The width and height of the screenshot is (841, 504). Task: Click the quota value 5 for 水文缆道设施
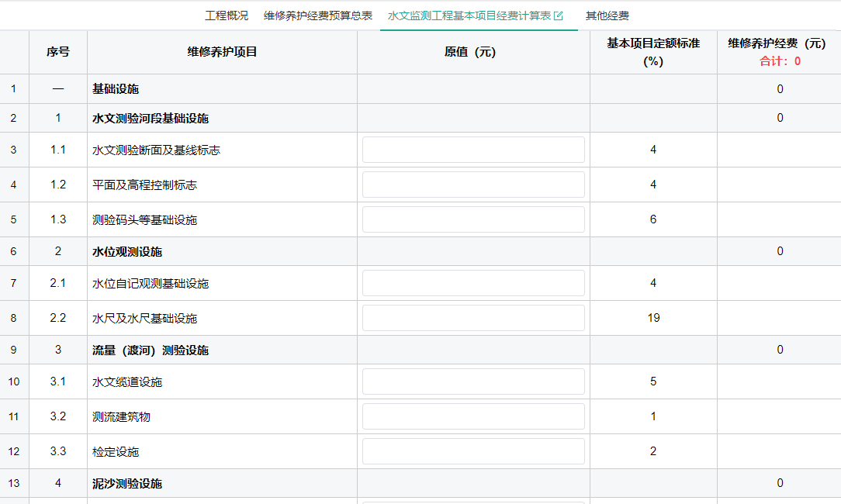click(653, 381)
